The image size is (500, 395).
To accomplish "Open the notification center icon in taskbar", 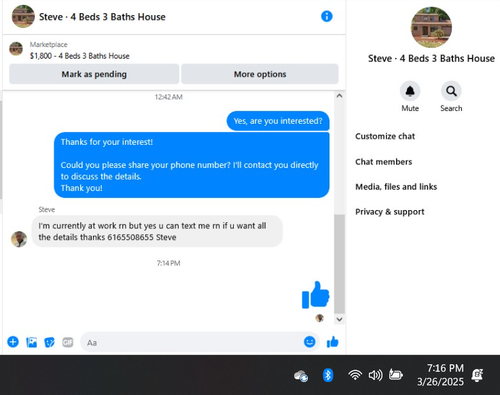I will coord(477,375).
